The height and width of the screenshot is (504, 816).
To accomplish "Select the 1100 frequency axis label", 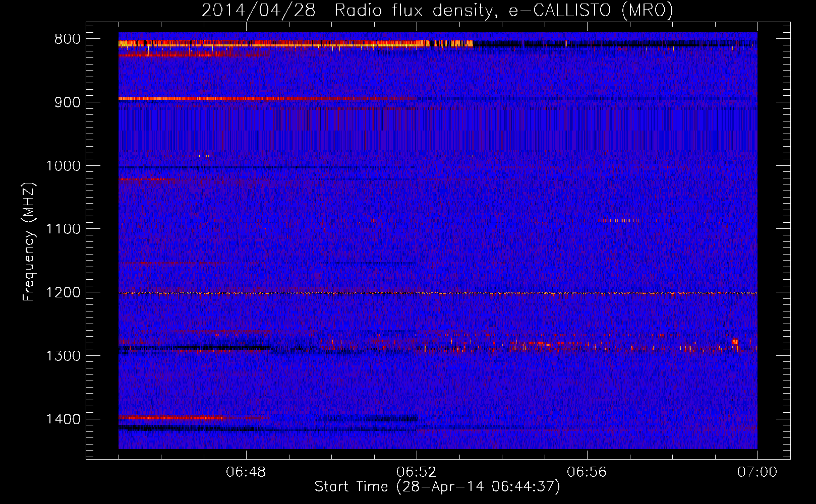I will [x=64, y=229].
